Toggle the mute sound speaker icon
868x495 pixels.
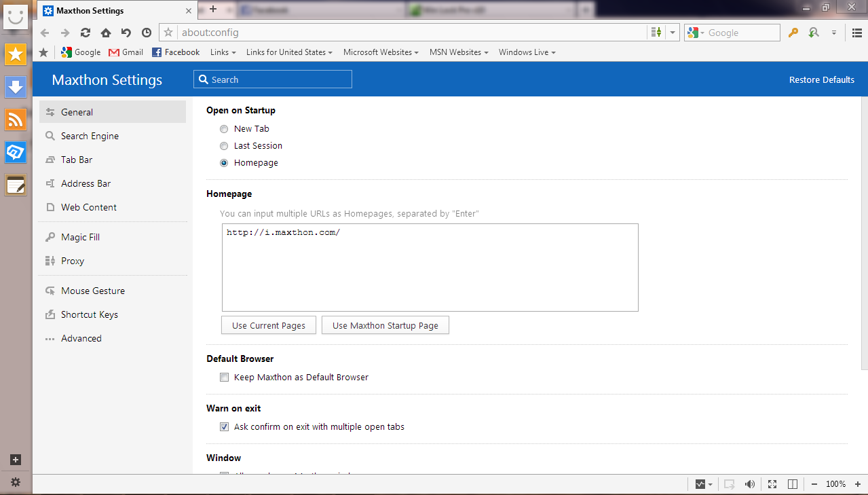(x=750, y=484)
